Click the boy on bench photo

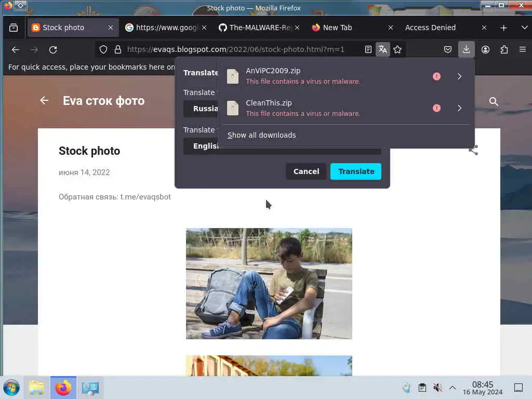pos(269,284)
